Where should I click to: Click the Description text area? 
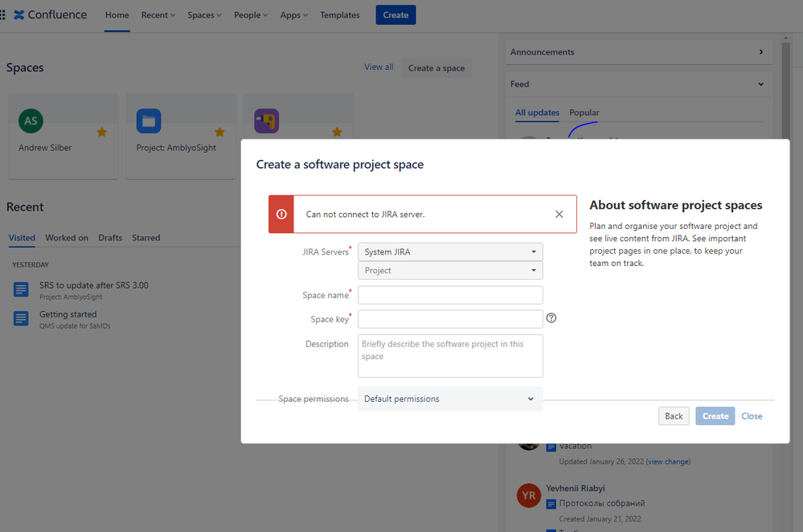(450, 356)
